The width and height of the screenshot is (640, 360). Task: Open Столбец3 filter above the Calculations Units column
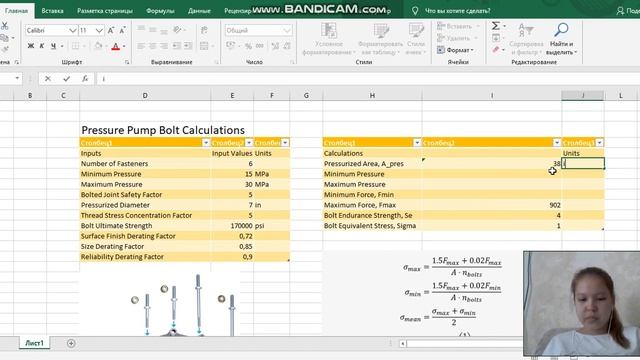click(x=599, y=142)
